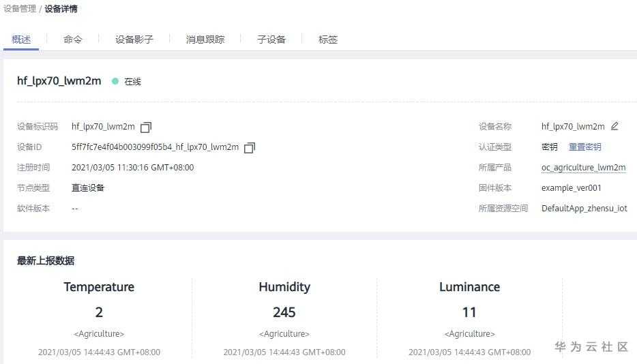Screen dimensions: 637x364
Task: Copy the 设备标识码 value using its copy icon
Action: tap(146, 127)
